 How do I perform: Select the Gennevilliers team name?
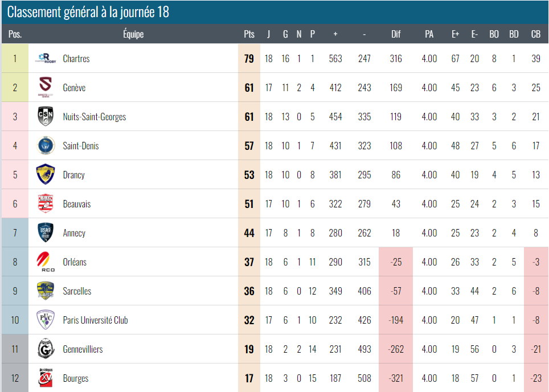[x=83, y=349]
